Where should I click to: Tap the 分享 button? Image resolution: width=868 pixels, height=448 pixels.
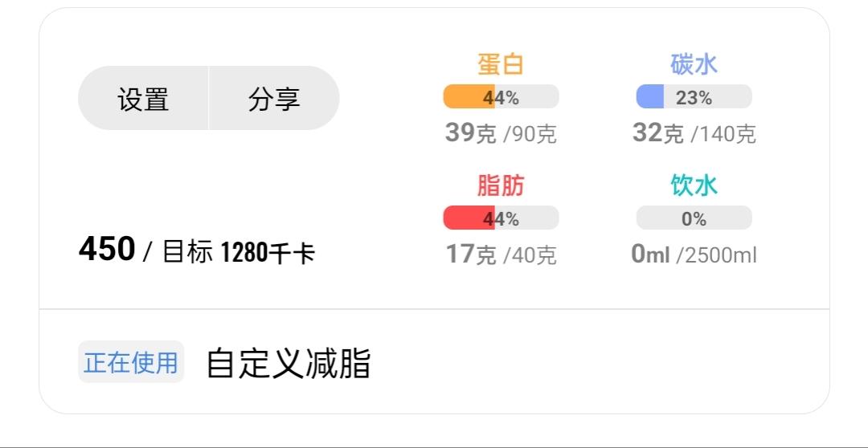[x=274, y=99]
